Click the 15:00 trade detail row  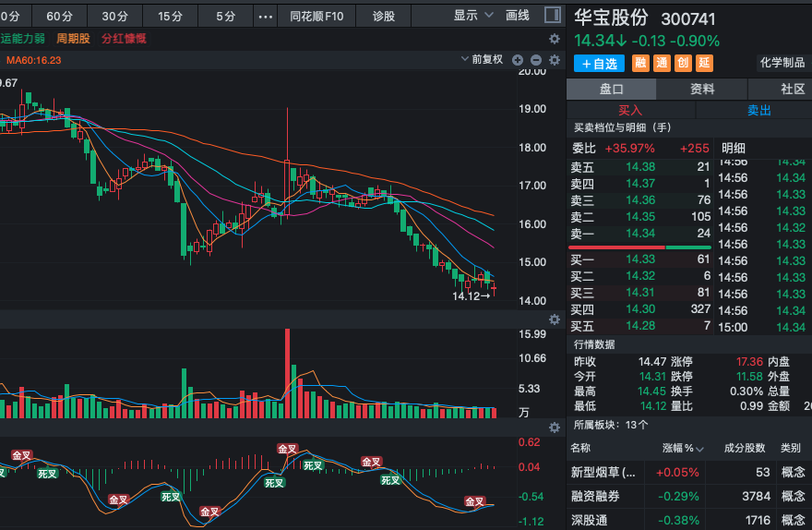tap(762, 328)
